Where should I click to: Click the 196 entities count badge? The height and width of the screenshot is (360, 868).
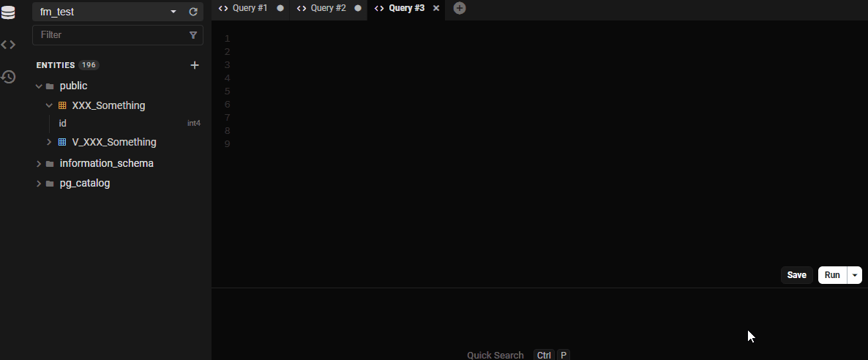pos(89,65)
